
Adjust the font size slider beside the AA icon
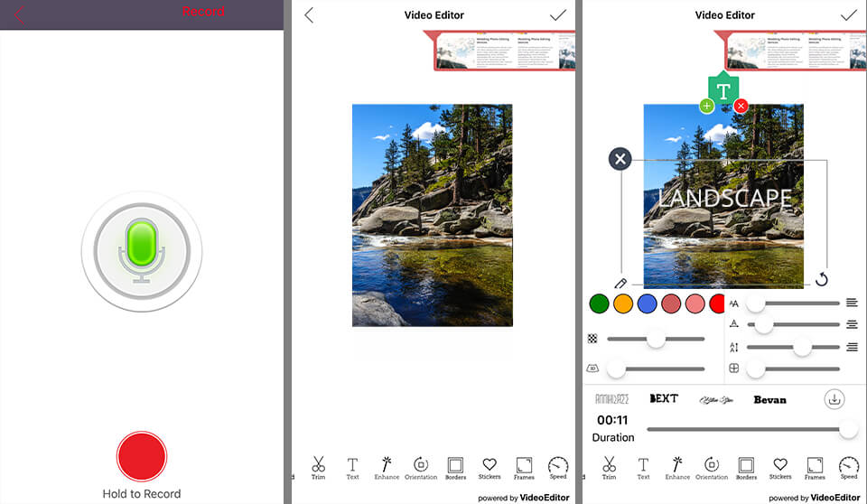pos(793,303)
